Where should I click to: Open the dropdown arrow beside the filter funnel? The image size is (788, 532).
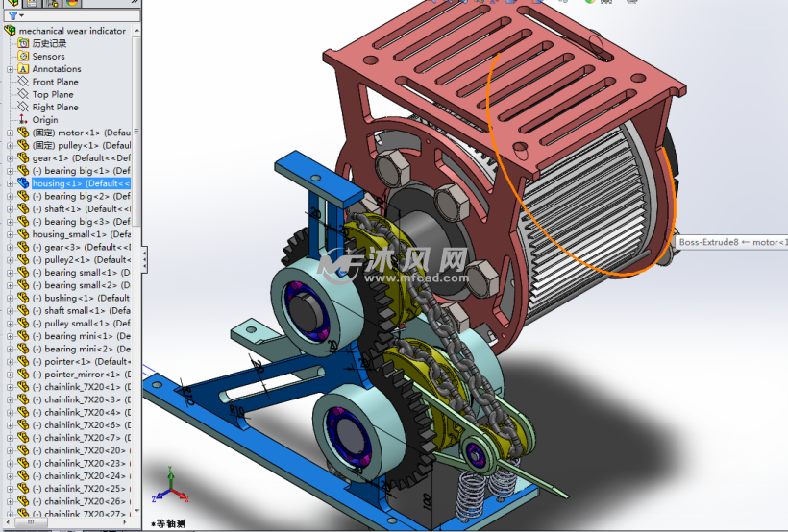coord(21,15)
